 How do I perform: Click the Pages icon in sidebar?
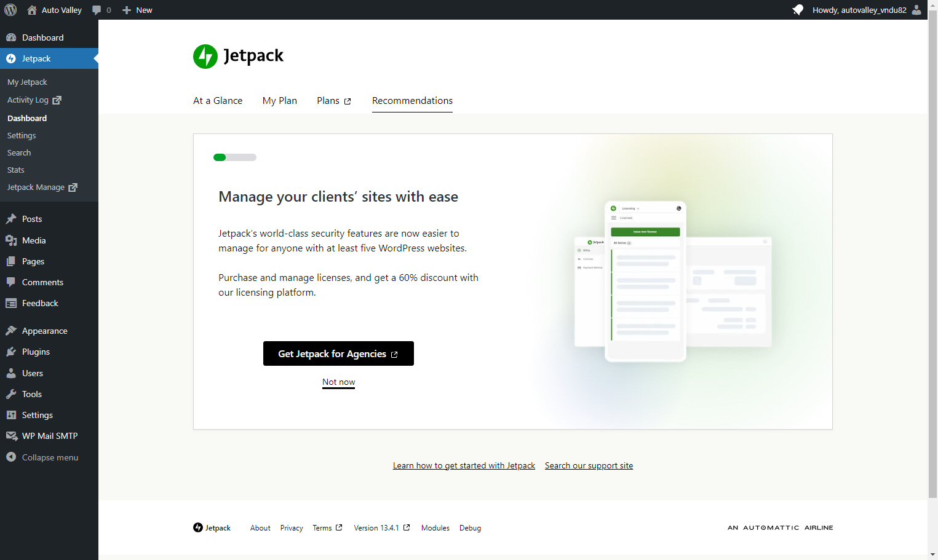[x=11, y=261]
